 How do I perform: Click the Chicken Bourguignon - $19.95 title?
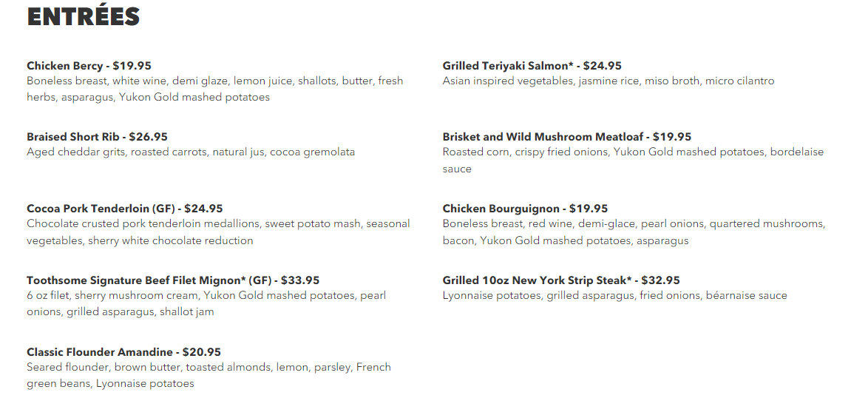(x=525, y=209)
